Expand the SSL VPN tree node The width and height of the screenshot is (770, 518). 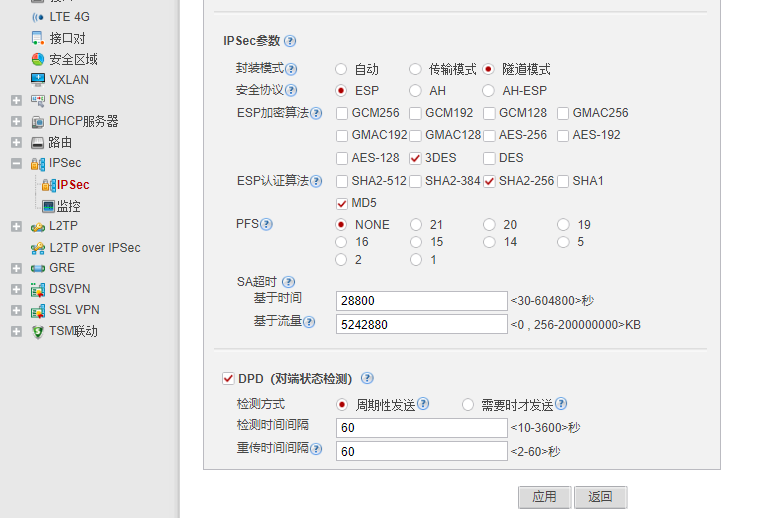[x=16, y=310]
